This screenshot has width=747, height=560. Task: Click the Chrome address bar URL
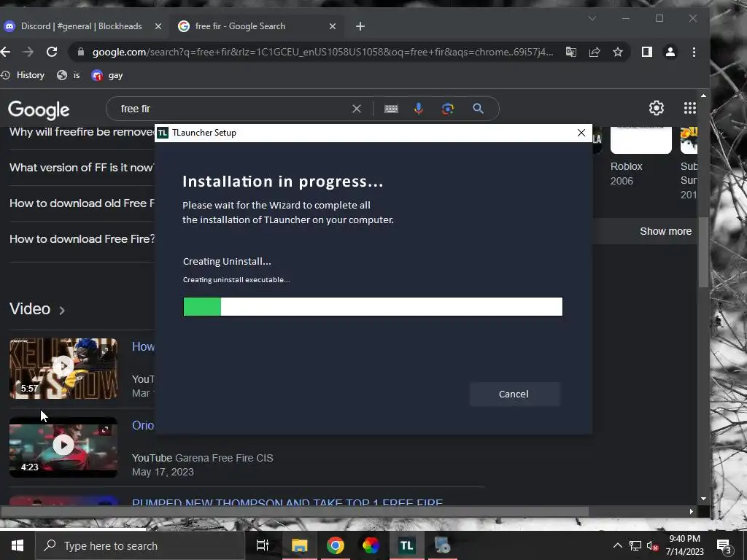[322, 52]
